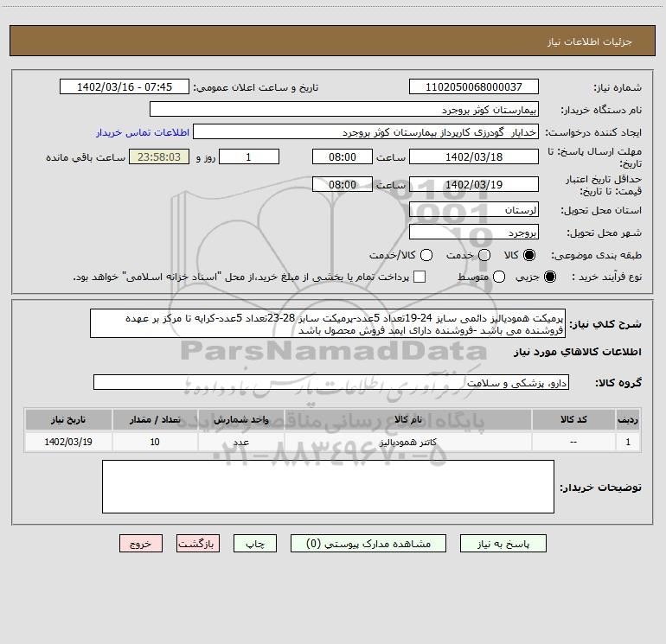
Task: Click the خروج exit button
Action: (x=141, y=544)
